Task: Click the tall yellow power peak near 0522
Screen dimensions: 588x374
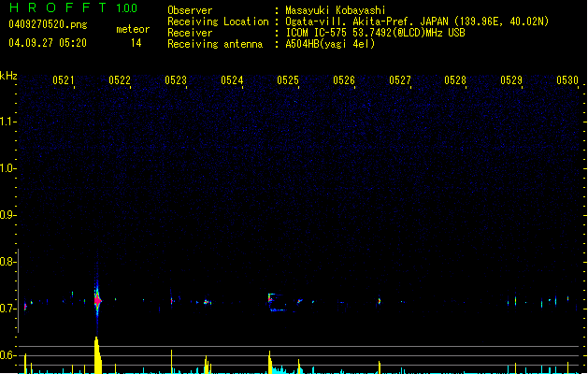Action: click(97, 355)
